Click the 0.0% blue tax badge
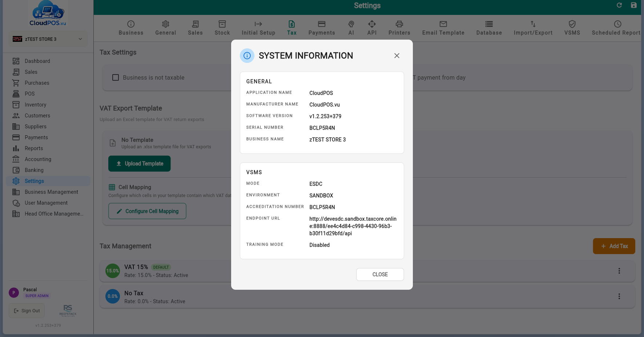 click(113, 296)
